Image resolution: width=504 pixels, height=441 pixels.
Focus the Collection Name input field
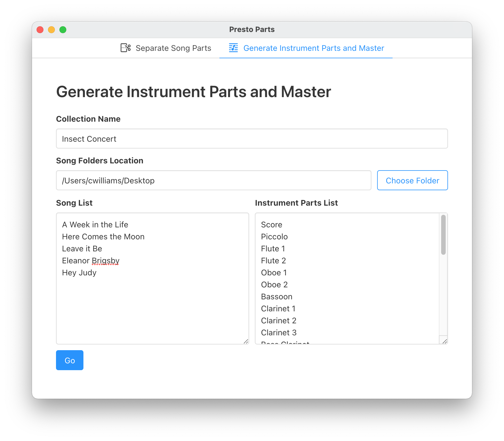point(252,139)
